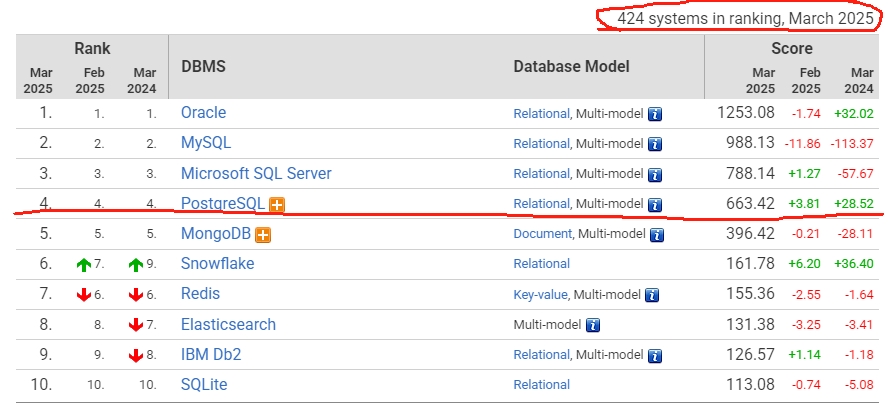Click the +32.02 change value for Oracle
Viewport: 889px width, 403px height.
coord(854,113)
